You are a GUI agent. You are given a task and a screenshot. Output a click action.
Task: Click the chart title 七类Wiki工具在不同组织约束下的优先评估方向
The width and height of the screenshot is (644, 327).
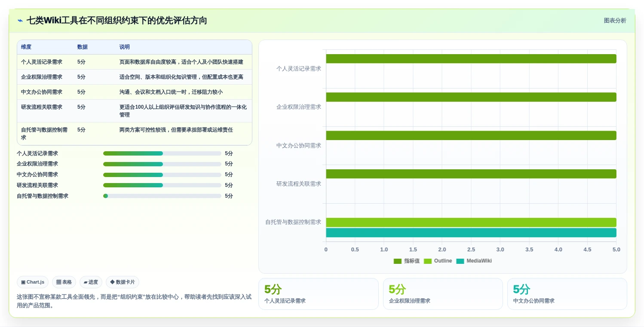(x=117, y=21)
